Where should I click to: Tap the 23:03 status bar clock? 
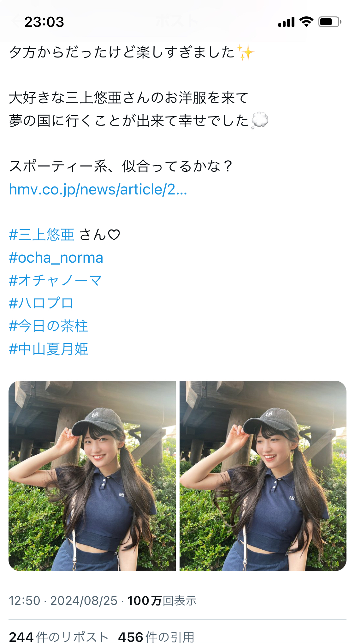(44, 22)
